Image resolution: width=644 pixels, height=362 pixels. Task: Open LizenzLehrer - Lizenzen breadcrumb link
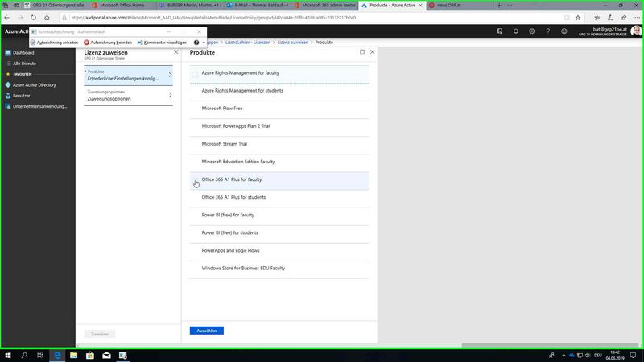(248, 43)
